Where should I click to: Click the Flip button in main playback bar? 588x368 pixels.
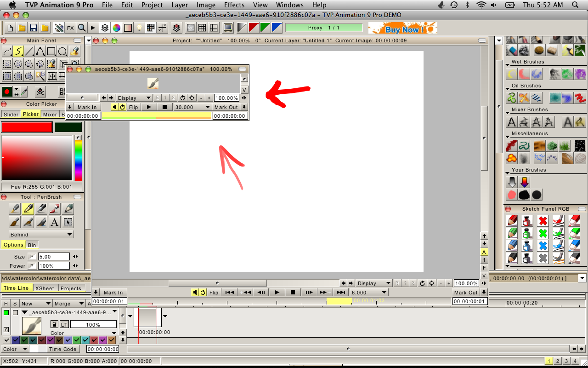point(214,293)
